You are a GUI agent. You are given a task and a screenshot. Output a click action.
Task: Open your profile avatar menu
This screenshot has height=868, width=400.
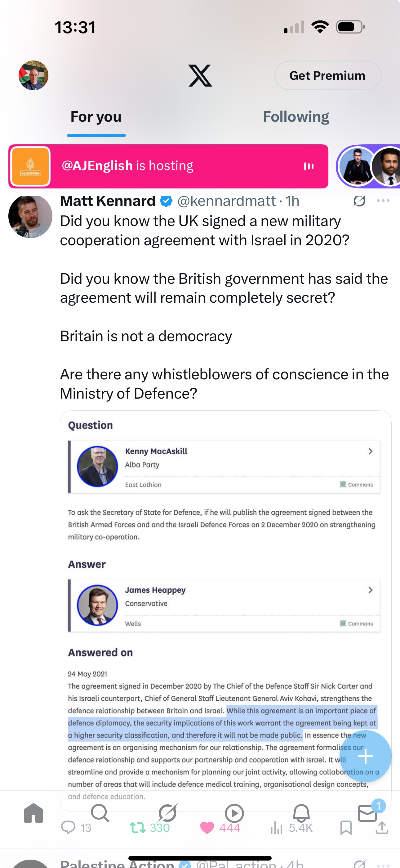pos(33,75)
